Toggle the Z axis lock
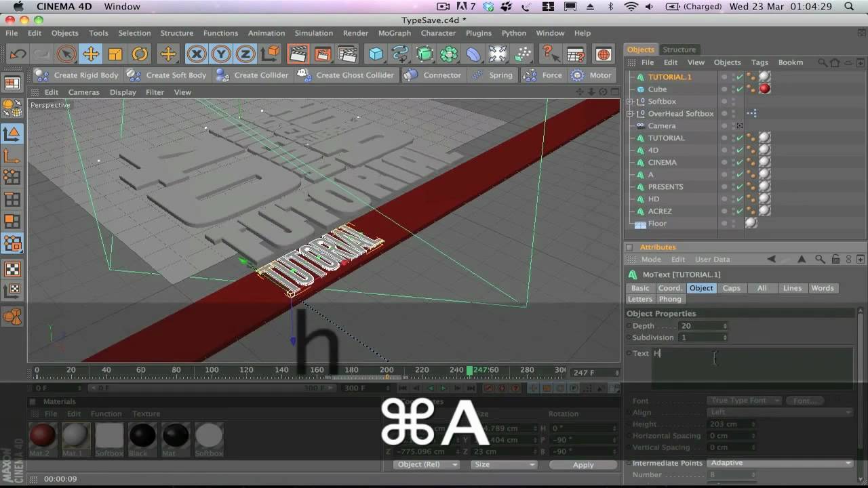This screenshot has height=488, width=868. click(245, 54)
